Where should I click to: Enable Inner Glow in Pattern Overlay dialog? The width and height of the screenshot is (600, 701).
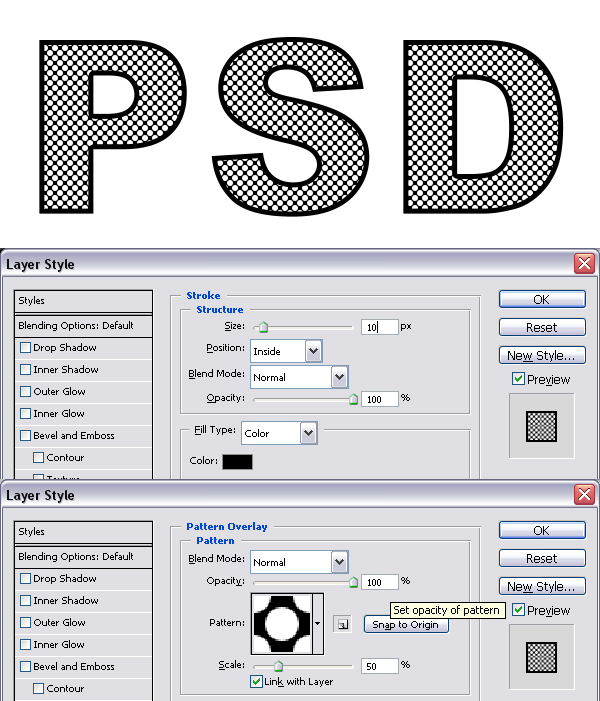tap(25, 644)
